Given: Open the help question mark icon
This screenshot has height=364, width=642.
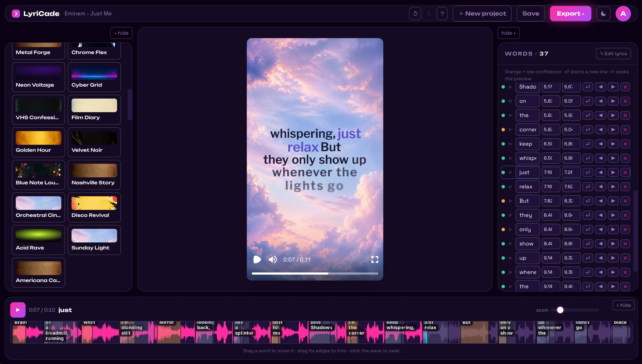Looking at the screenshot, I should click(x=442, y=13).
